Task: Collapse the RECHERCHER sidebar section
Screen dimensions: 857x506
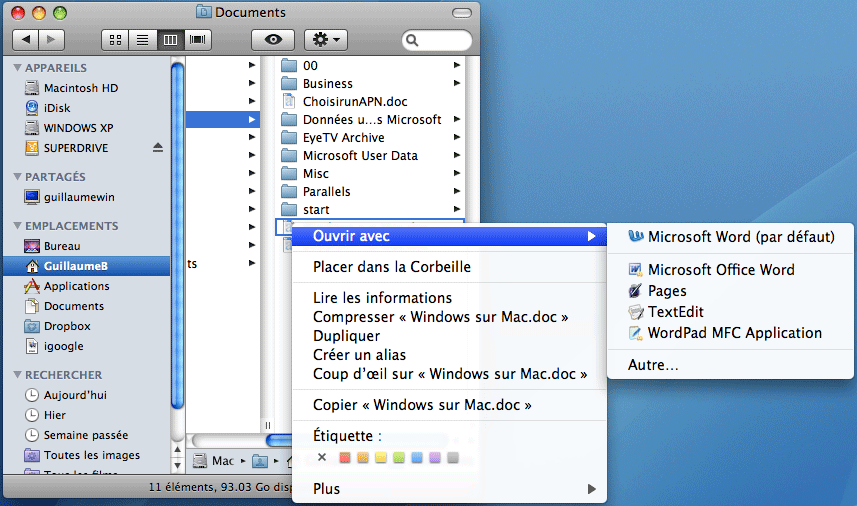Action: pos(17,375)
